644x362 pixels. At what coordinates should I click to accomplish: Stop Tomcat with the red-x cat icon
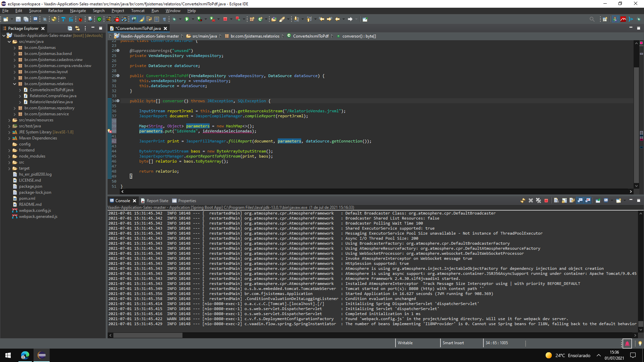[117, 19]
